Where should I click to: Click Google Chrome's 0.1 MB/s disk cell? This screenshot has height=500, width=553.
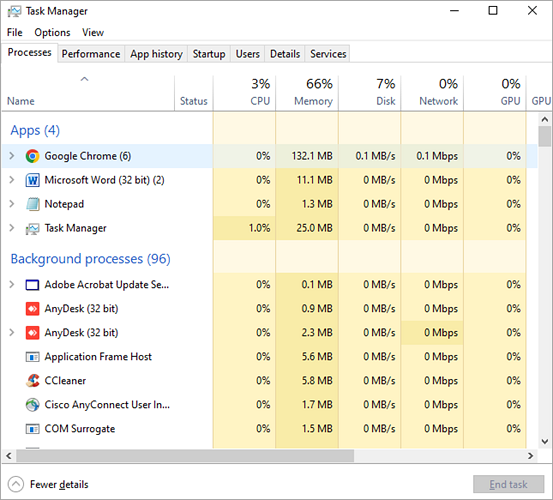point(370,156)
